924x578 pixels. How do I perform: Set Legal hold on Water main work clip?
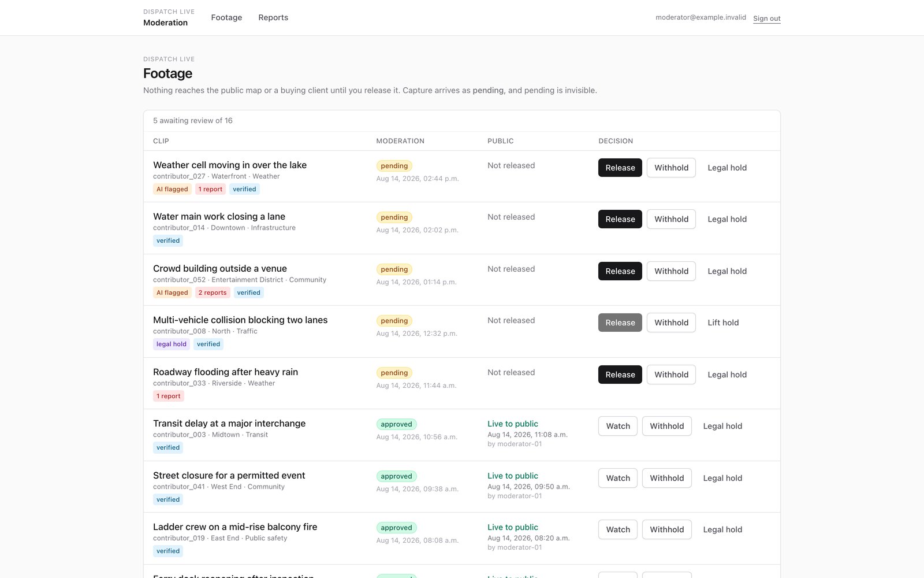[x=727, y=219]
